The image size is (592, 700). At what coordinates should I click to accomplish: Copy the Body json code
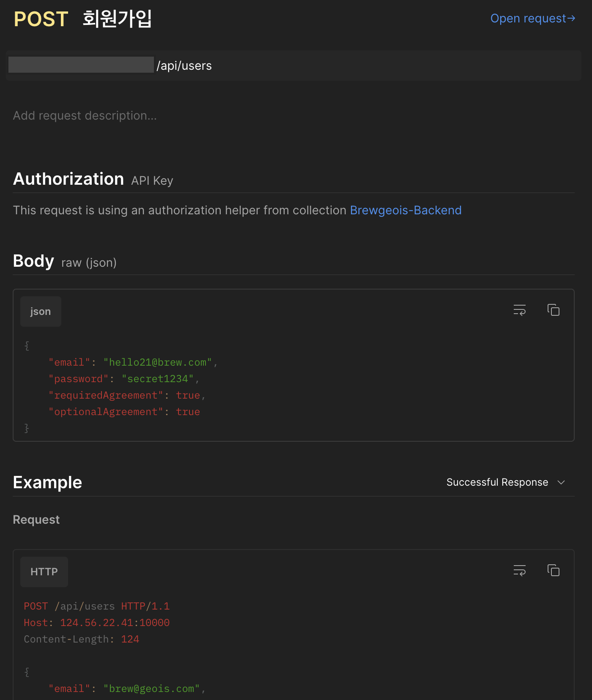pyautogui.click(x=553, y=310)
